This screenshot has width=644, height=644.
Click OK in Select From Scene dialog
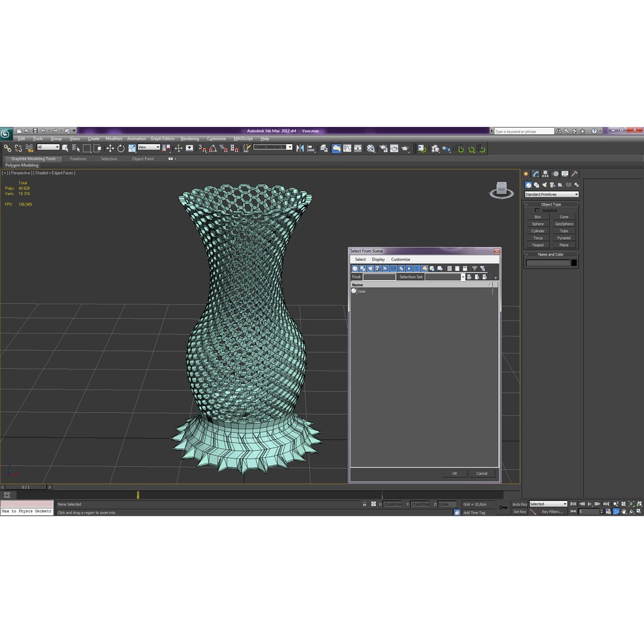coord(454,473)
